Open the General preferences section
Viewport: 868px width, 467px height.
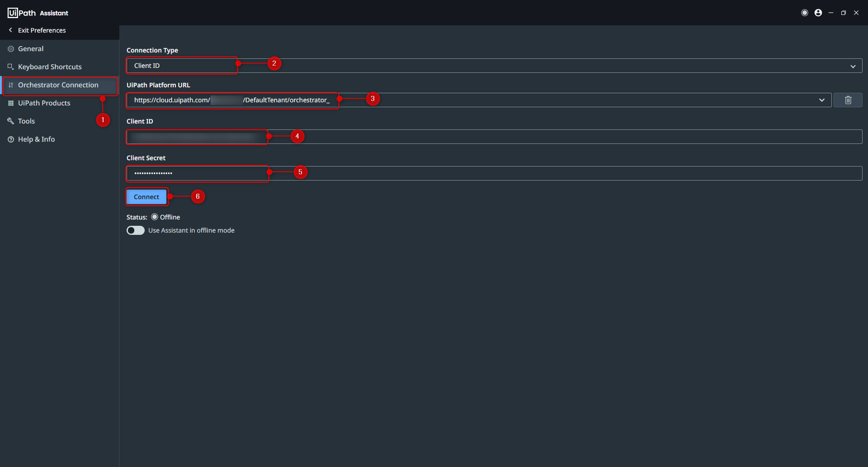click(60, 49)
